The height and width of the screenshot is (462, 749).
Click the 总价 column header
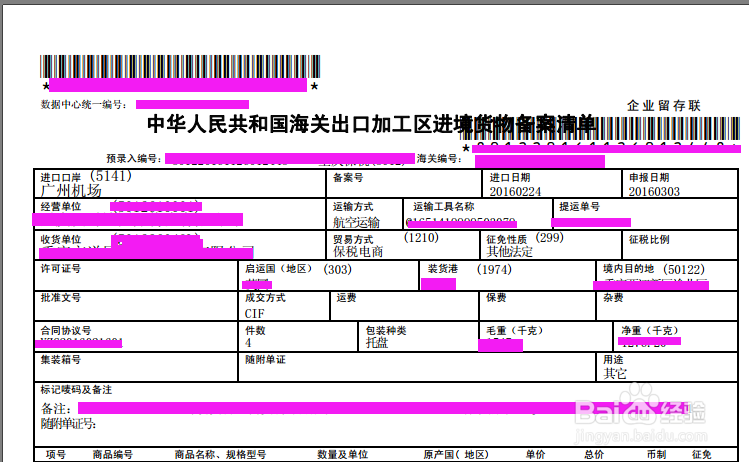[x=594, y=454]
